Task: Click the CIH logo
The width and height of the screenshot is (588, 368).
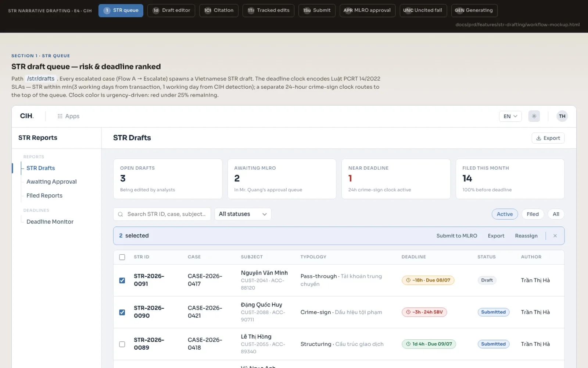Action: tap(27, 116)
